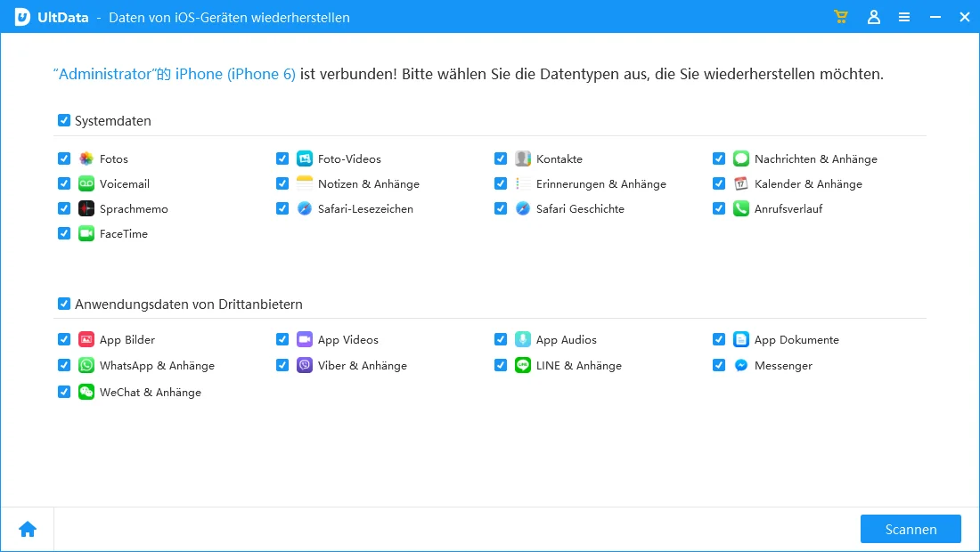Click the Fotos app icon
This screenshot has width=980, height=552.
(86, 158)
